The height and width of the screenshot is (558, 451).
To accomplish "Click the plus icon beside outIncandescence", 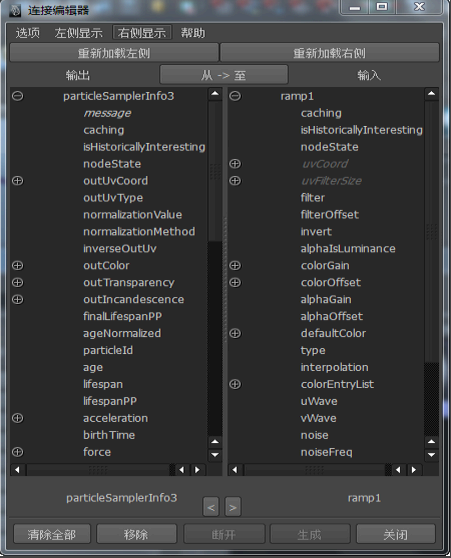I will point(17,299).
